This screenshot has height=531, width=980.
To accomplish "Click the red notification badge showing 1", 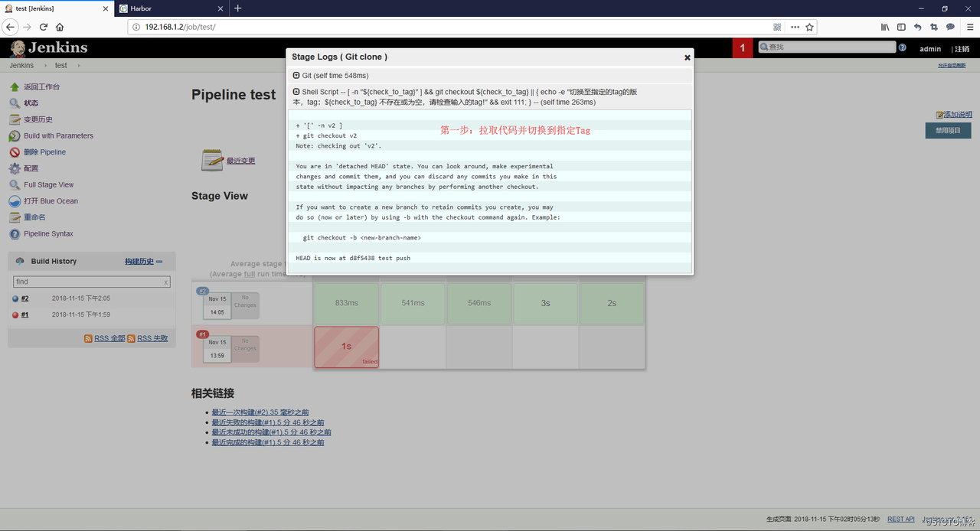I will (742, 48).
